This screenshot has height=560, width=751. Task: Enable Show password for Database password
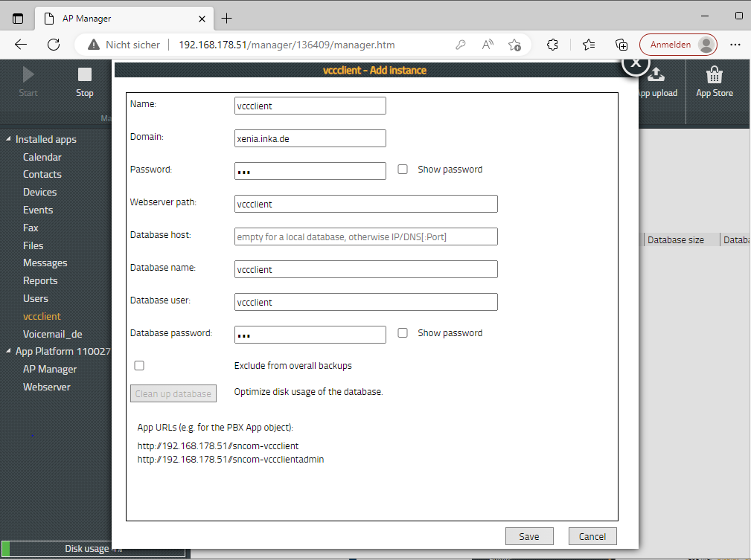[x=403, y=333]
